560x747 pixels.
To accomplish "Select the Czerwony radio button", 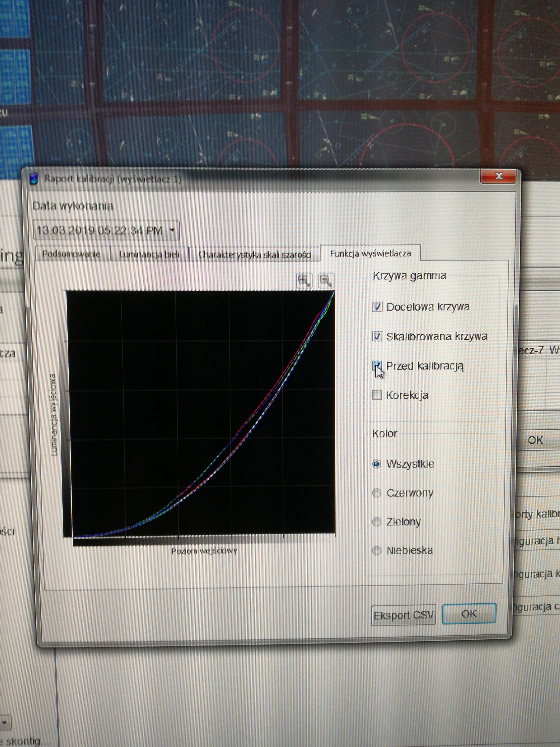I will [x=377, y=493].
